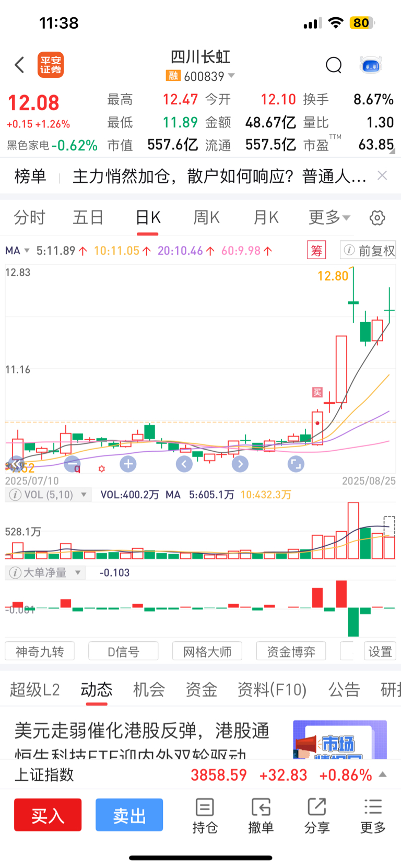This screenshot has width=401, height=868.
Task: Open the search magnifier icon
Action: (x=334, y=65)
